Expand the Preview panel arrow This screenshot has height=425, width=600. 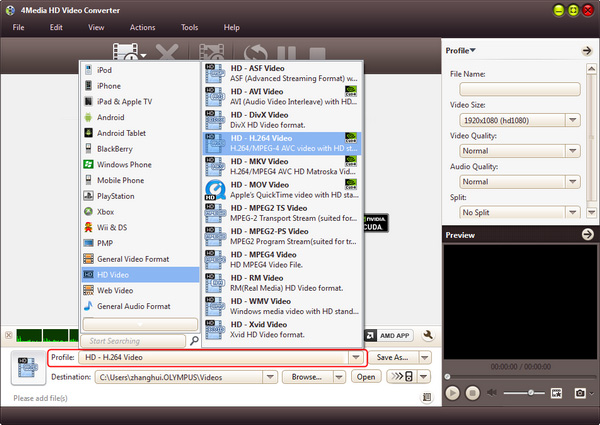[x=587, y=235]
